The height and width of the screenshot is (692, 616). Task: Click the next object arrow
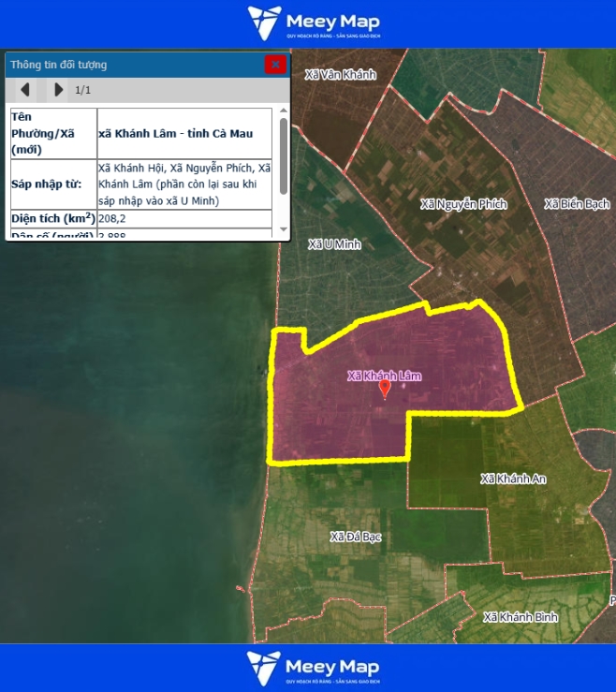pos(58,90)
